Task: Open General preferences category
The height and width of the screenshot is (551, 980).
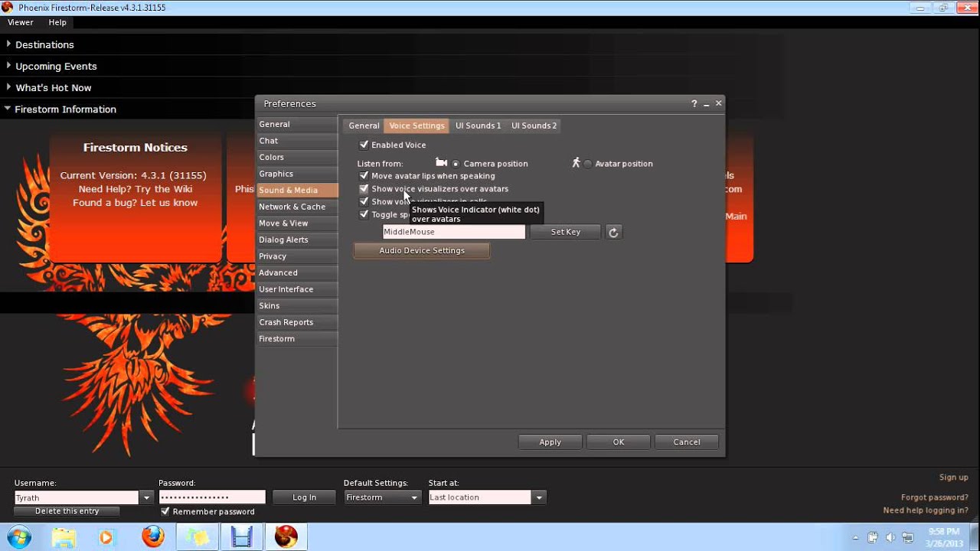Action: [x=296, y=124]
